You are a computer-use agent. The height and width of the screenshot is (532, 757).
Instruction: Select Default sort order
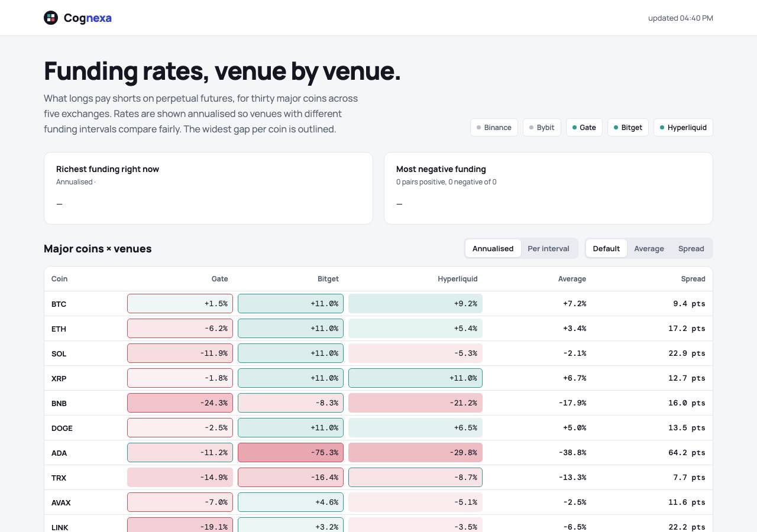coord(606,248)
